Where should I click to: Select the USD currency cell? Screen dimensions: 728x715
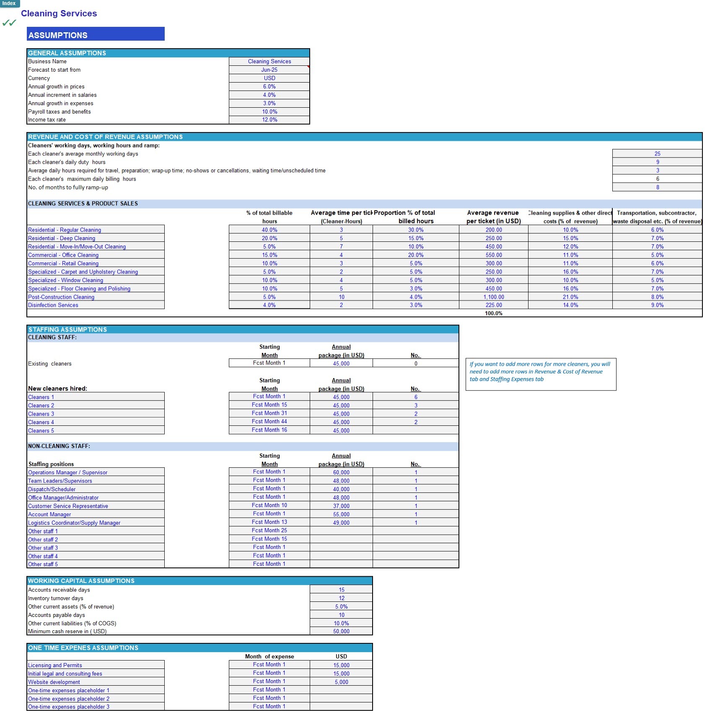pos(269,78)
